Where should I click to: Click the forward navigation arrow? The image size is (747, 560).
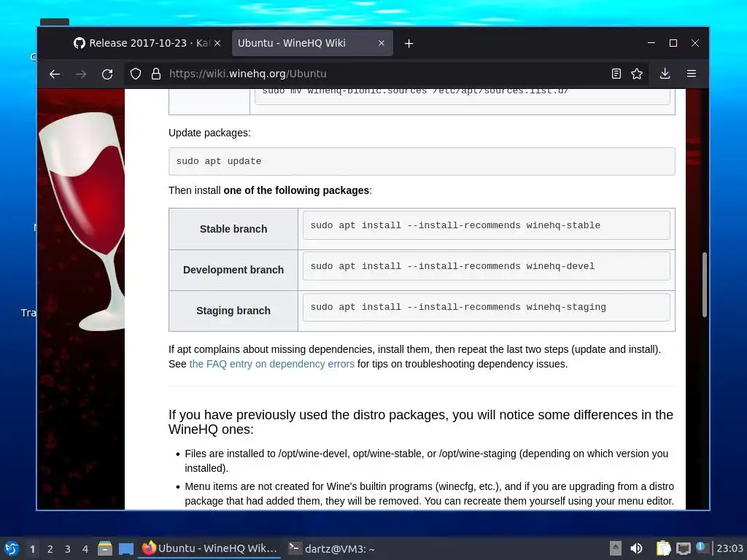(81, 74)
